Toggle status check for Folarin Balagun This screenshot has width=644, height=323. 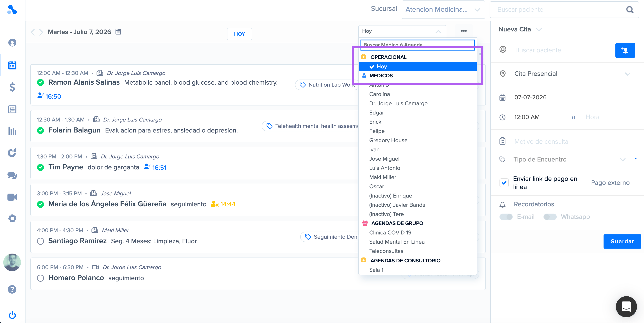coord(40,130)
